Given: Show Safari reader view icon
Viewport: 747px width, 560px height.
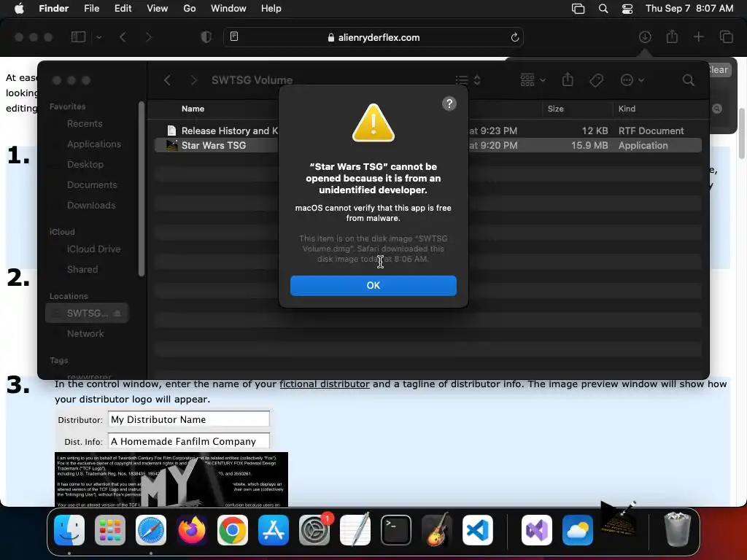Looking at the screenshot, I should point(234,36).
